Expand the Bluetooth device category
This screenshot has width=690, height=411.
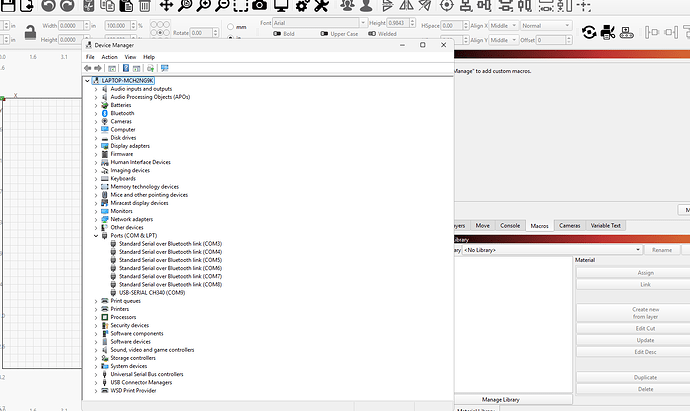tap(96, 114)
